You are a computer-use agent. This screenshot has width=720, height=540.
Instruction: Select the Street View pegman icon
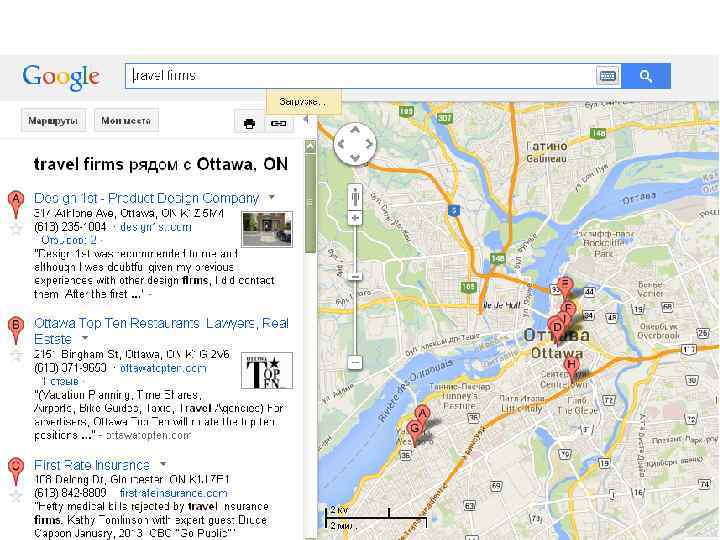click(355, 198)
